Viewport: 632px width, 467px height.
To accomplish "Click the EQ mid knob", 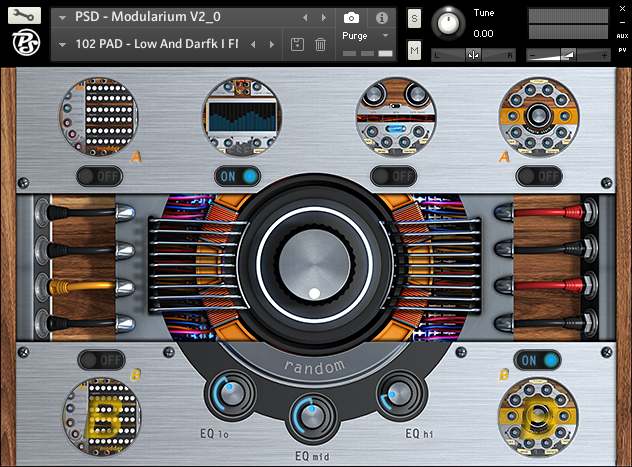I will [x=312, y=418].
